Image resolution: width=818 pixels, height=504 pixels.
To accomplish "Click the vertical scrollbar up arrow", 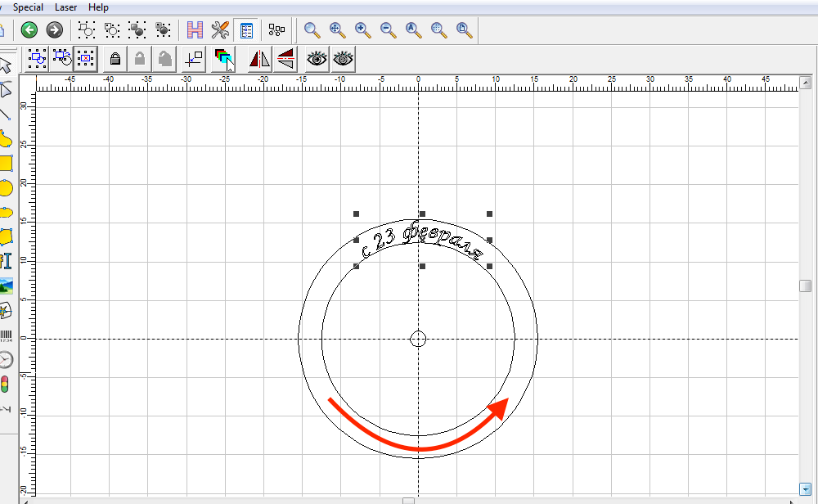I will [x=806, y=83].
